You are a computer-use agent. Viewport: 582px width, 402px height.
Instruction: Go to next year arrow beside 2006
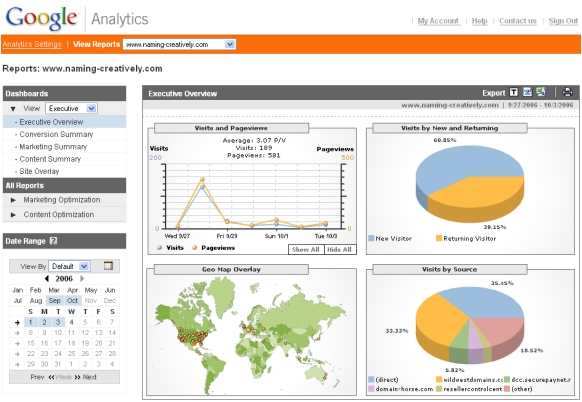click(82, 278)
